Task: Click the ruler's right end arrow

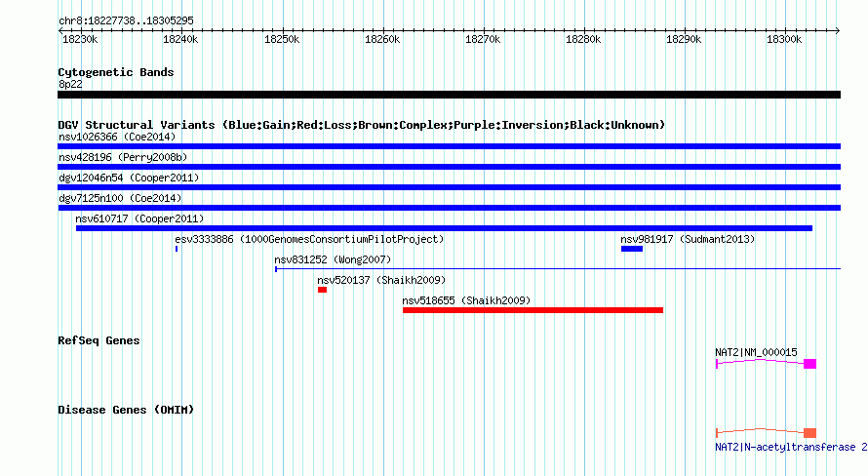Action: pyautogui.click(x=838, y=30)
